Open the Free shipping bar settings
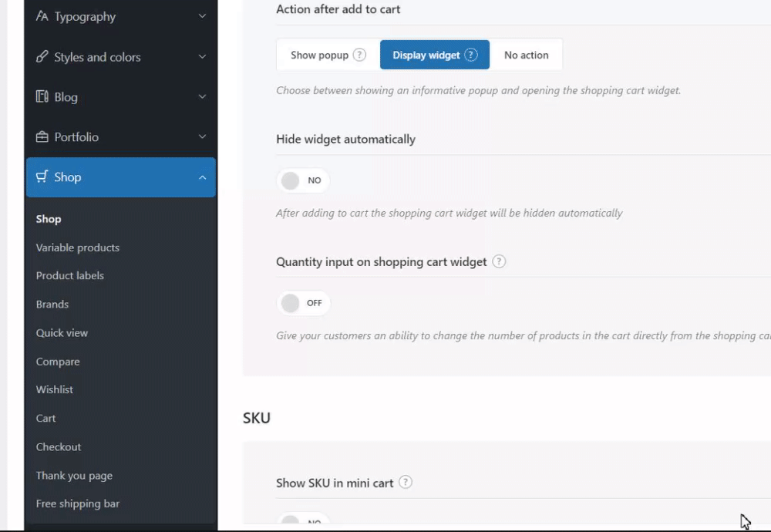Screen dimensions: 771x532 (x=78, y=503)
